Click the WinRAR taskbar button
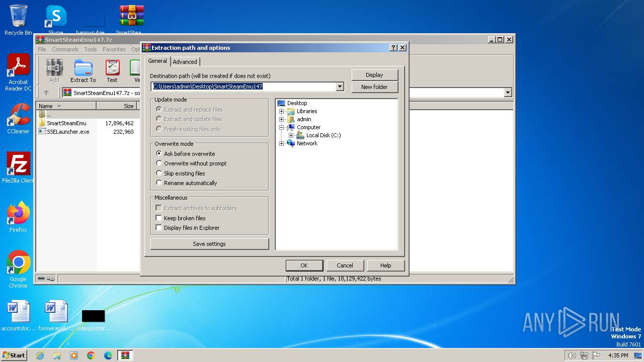This screenshot has width=644, height=362. pyautogui.click(x=125, y=355)
